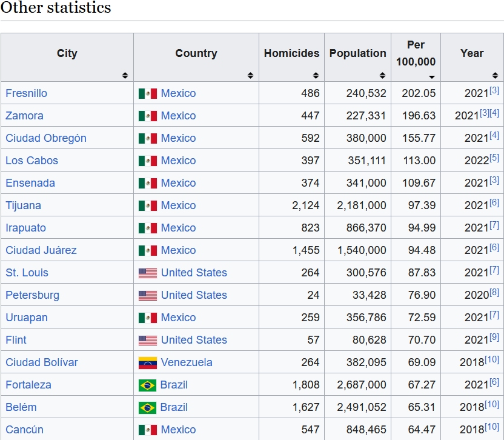Follow citation [6] in Tijuana row
The height and width of the screenshot is (440, 504).
click(x=494, y=203)
